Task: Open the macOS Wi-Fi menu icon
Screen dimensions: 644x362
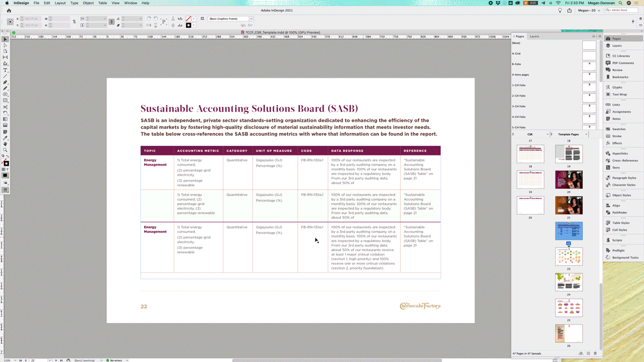Action: coord(558,3)
